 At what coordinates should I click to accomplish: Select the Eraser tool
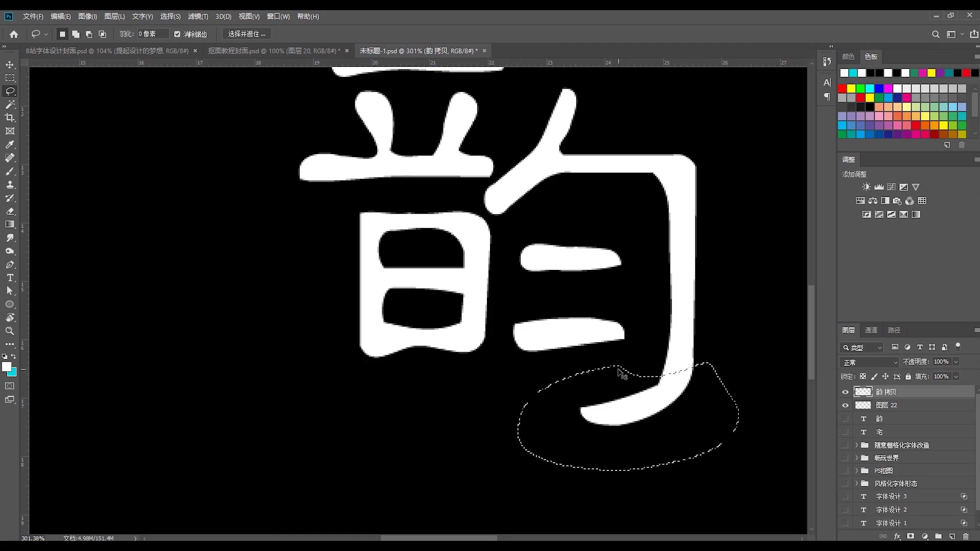pyautogui.click(x=10, y=211)
